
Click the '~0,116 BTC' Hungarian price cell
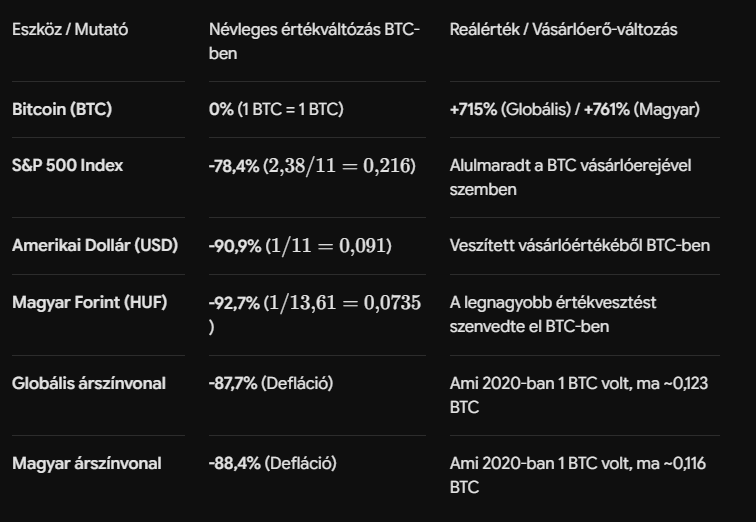coord(578,475)
